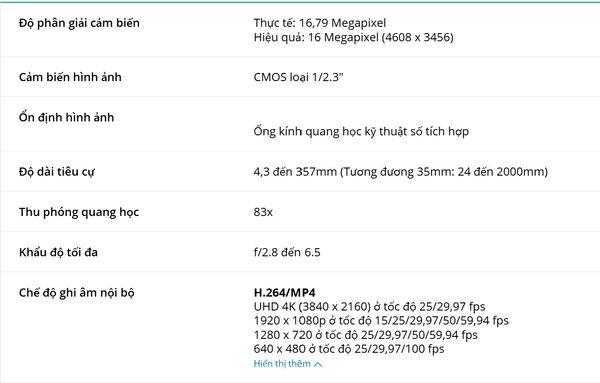600x383 pixels.
Task: Click the "Ổn định hình ảnh" label
Action: pos(67,117)
